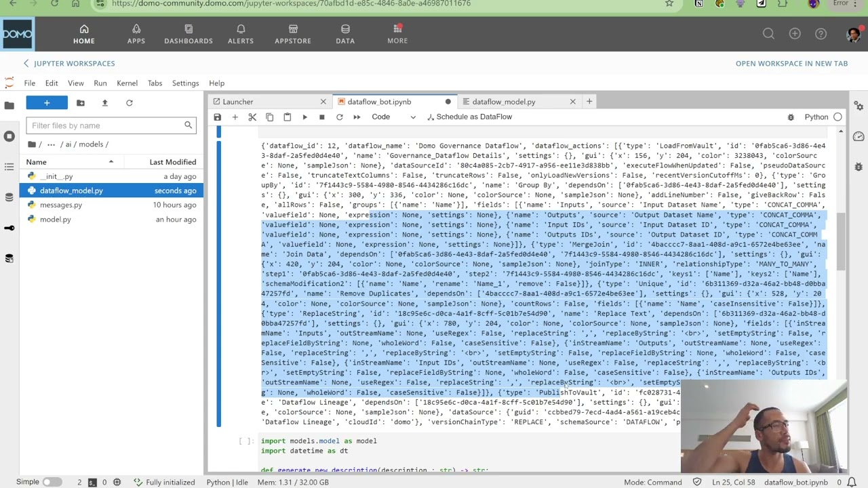Click the blue New Launcher plus button
The height and width of the screenshot is (488, 868).
[x=47, y=103]
